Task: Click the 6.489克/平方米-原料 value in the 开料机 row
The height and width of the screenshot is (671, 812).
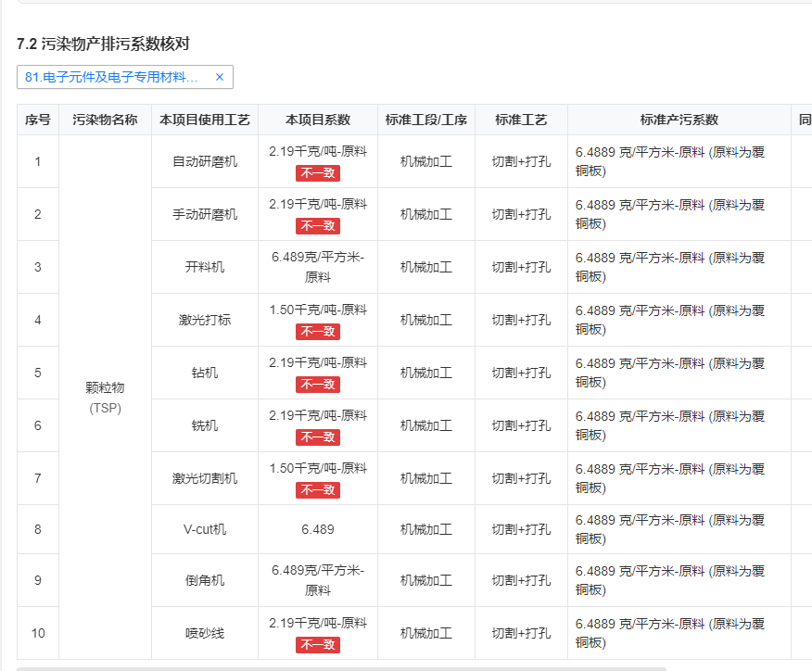Action: point(318,267)
